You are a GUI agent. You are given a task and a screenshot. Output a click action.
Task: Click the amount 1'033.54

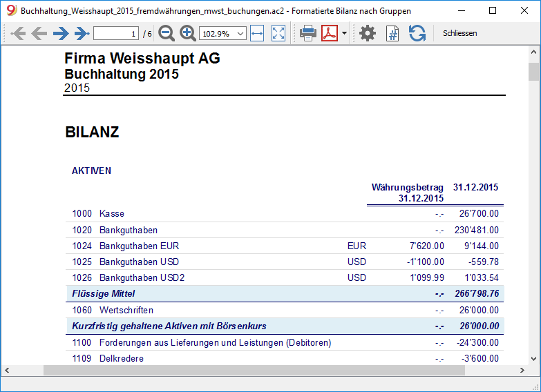tap(482, 277)
